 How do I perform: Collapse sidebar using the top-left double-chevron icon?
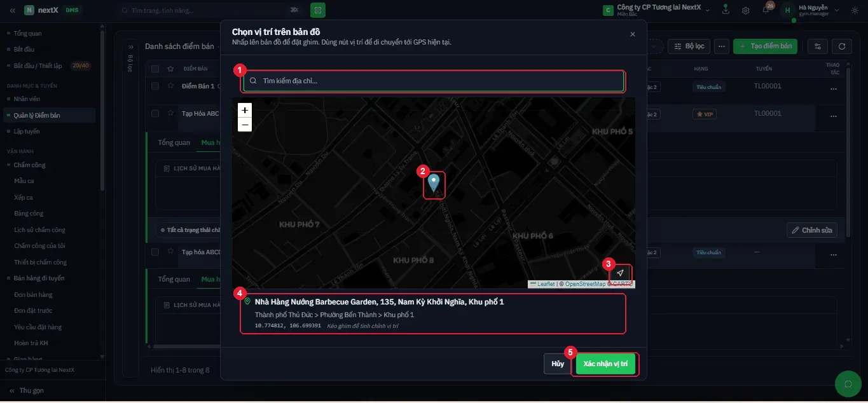[13, 10]
